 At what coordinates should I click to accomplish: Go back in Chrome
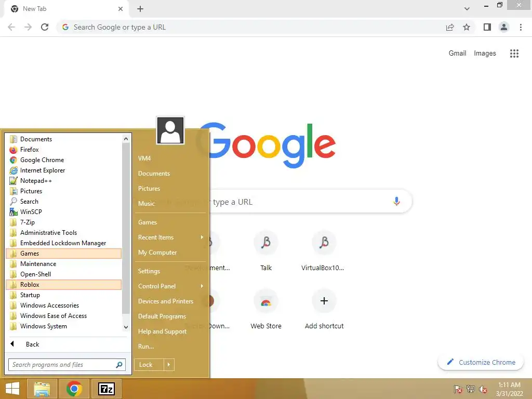[x=11, y=27]
